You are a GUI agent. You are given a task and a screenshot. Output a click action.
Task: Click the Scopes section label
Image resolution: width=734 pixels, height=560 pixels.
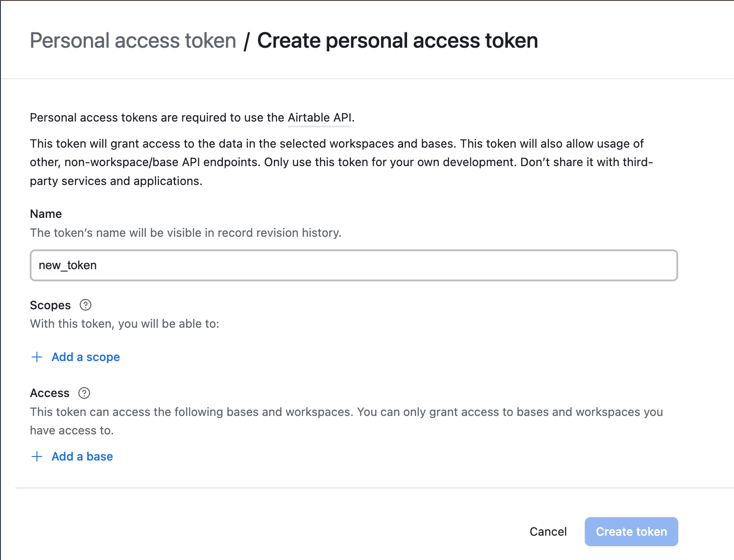point(50,305)
